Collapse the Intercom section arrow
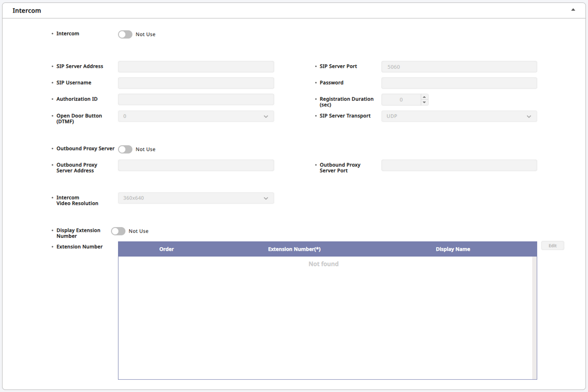Viewport: 588px width, 392px height. [573, 10]
